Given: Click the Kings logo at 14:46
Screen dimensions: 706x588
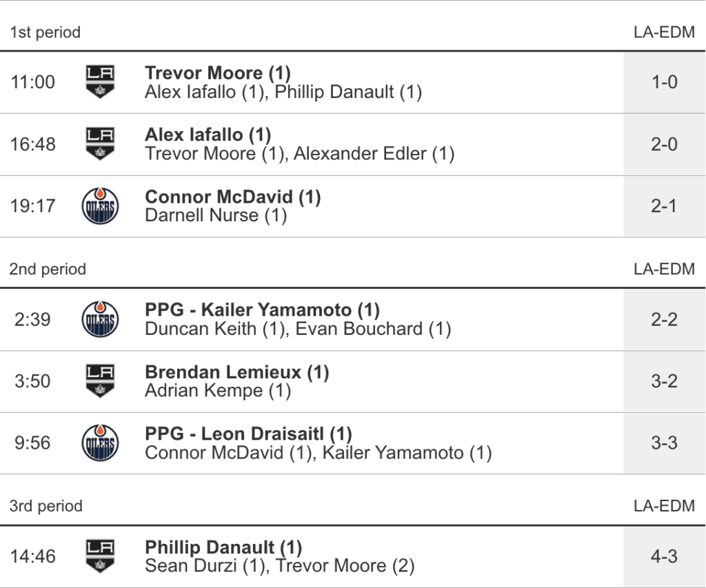Looking at the screenshot, I should coord(100,556).
